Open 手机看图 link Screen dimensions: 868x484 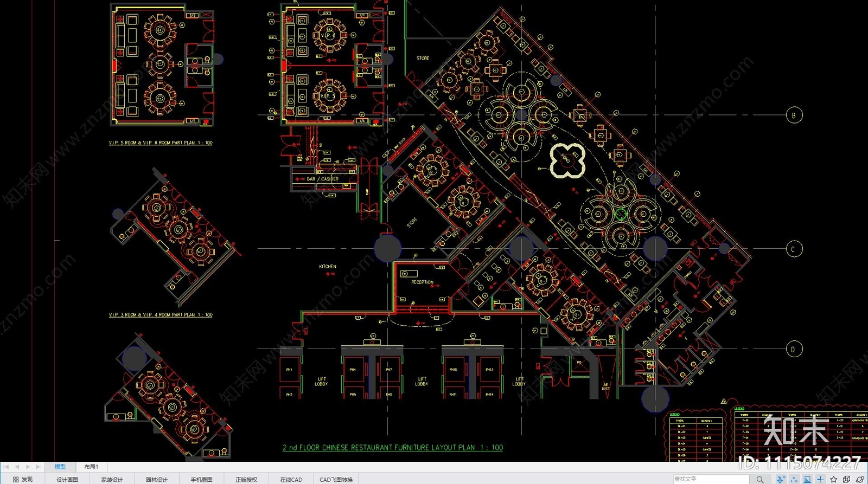[x=201, y=480]
